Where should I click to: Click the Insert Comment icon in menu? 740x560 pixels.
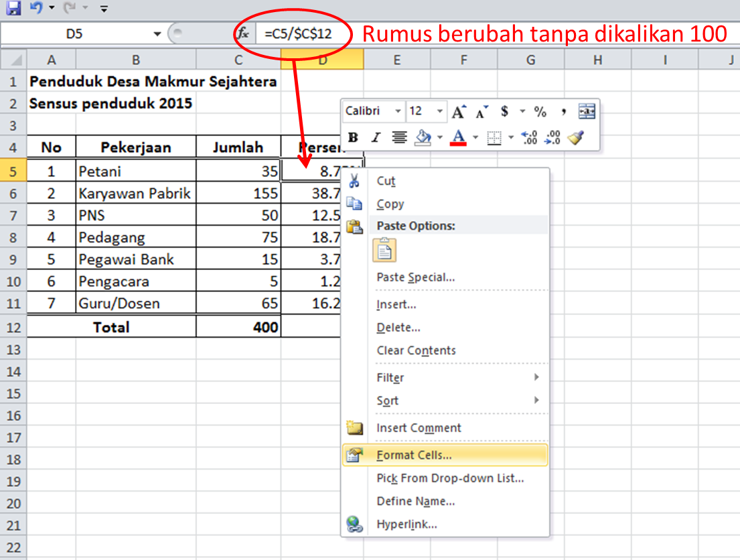point(354,428)
